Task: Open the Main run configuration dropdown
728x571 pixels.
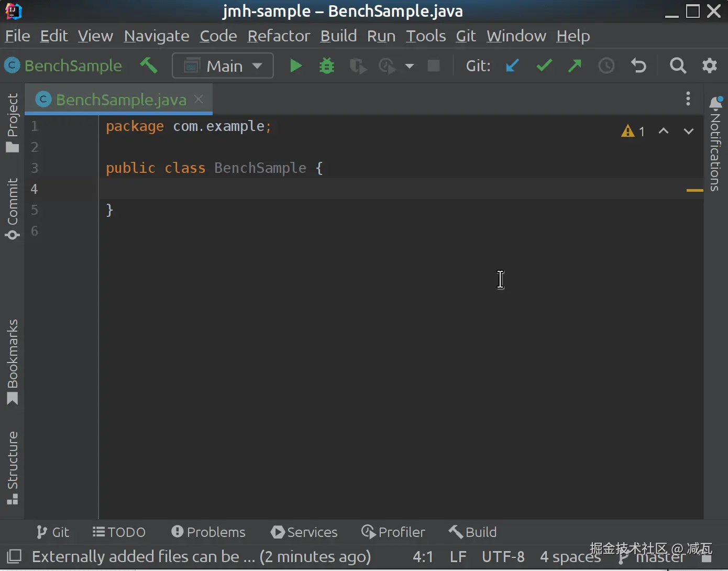Action: pos(223,65)
